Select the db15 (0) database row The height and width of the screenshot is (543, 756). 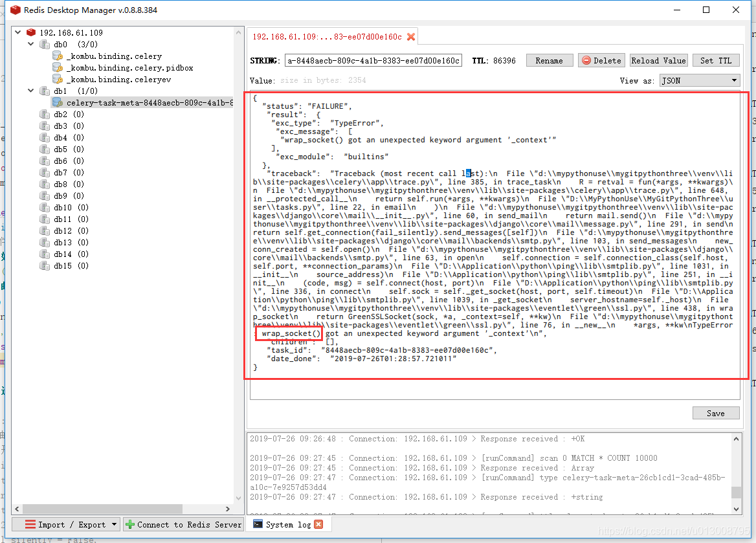point(71,265)
